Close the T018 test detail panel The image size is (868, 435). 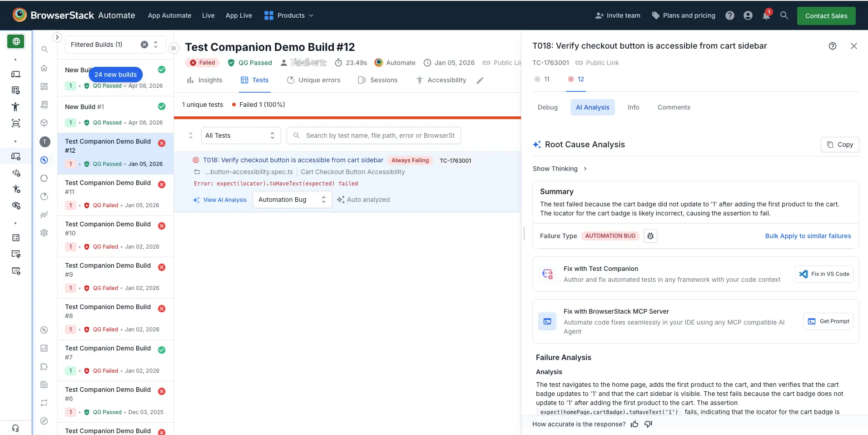point(854,46)
